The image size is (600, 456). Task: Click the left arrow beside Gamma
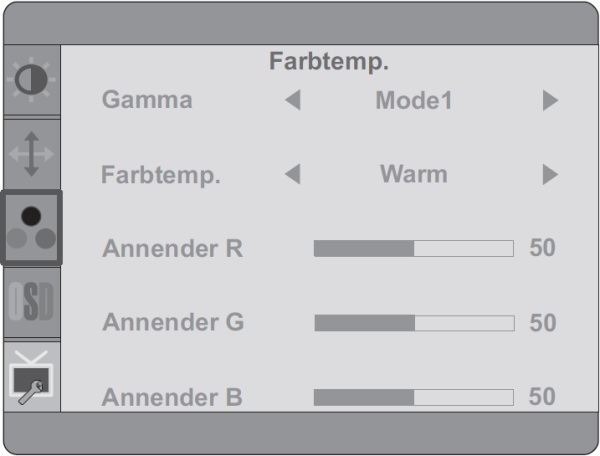[293, 100]
